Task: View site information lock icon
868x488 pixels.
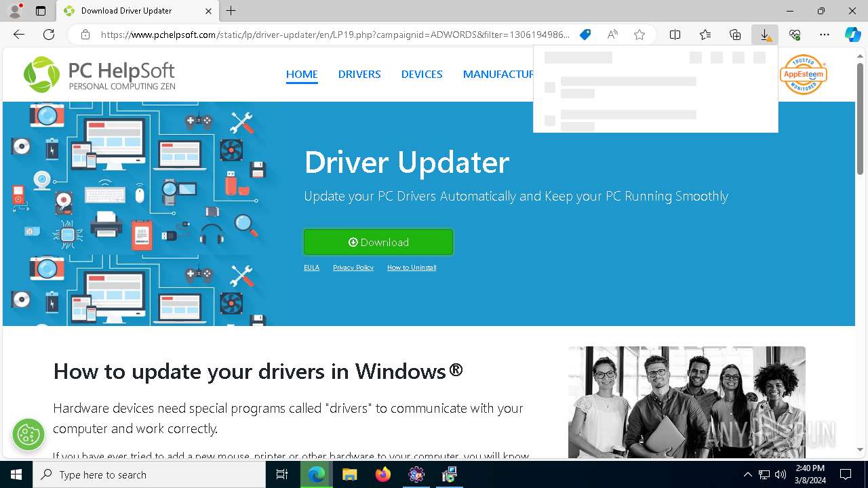Action: point(85,35)
